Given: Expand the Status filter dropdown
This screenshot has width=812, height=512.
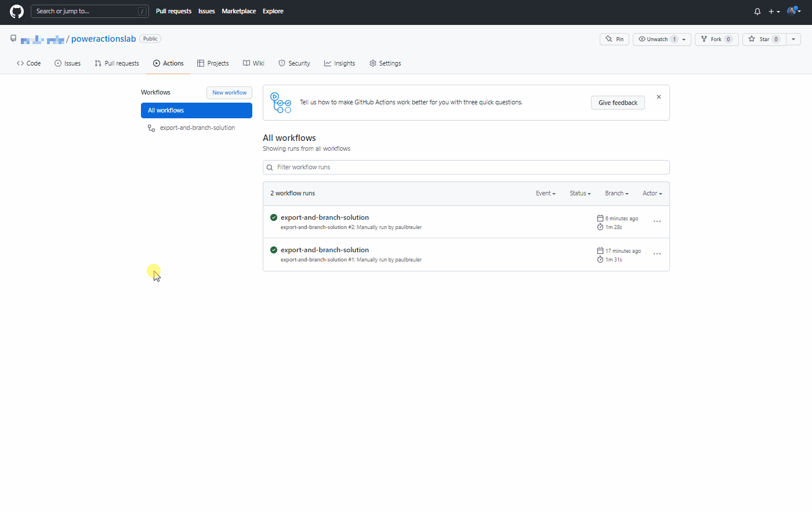Looking at the screenshot, I should pyautogui.click(x=580, y=194).
